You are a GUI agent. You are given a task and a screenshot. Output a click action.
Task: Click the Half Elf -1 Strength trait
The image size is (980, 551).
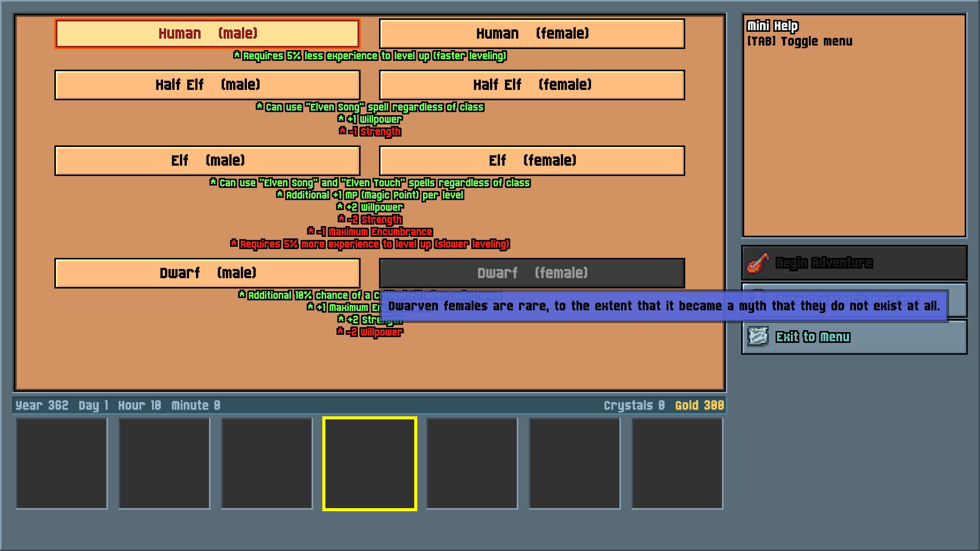pyautogui.click(x=370, y=132)
